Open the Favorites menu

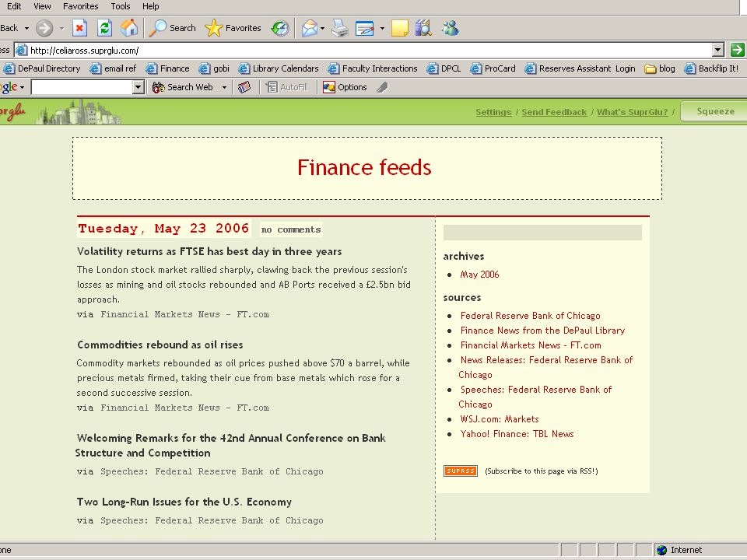click(x=80, y=6)
